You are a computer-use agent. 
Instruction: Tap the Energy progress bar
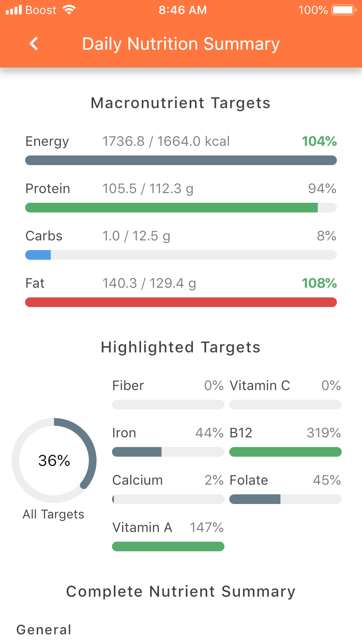pyautogui.click(x=181, y=160)
